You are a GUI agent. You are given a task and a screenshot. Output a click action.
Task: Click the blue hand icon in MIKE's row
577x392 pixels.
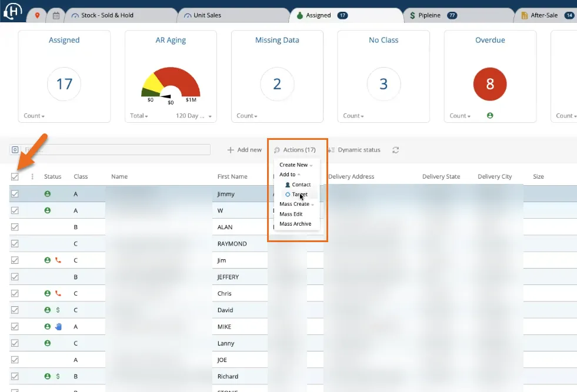pyautogui.click(x=58, y=326)
